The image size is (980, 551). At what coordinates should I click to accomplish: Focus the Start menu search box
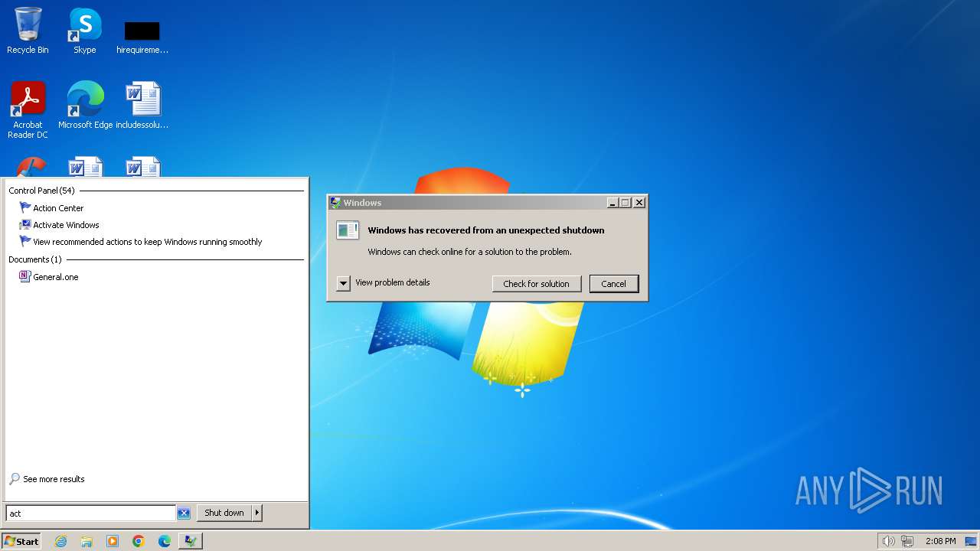click(90, 514)
